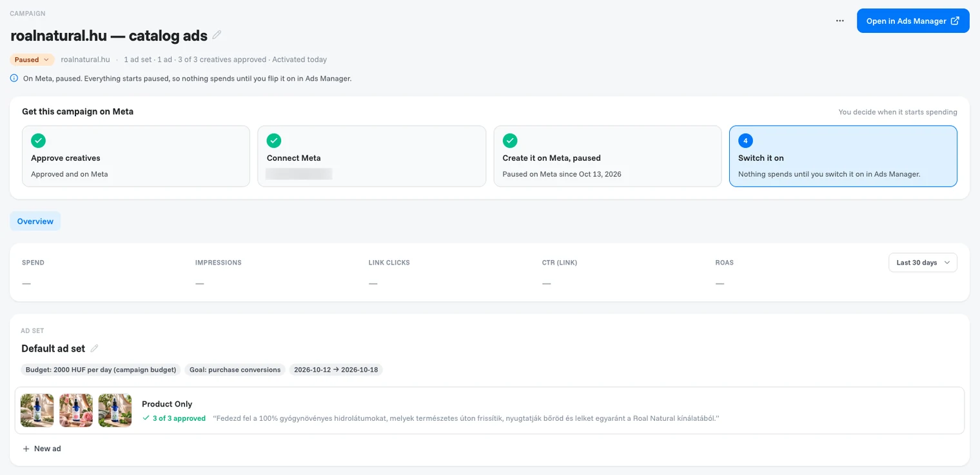The height and width of the screenshot is (475, 980).
Task: Click green checkmark on Approve creatives
Action: 38,141
